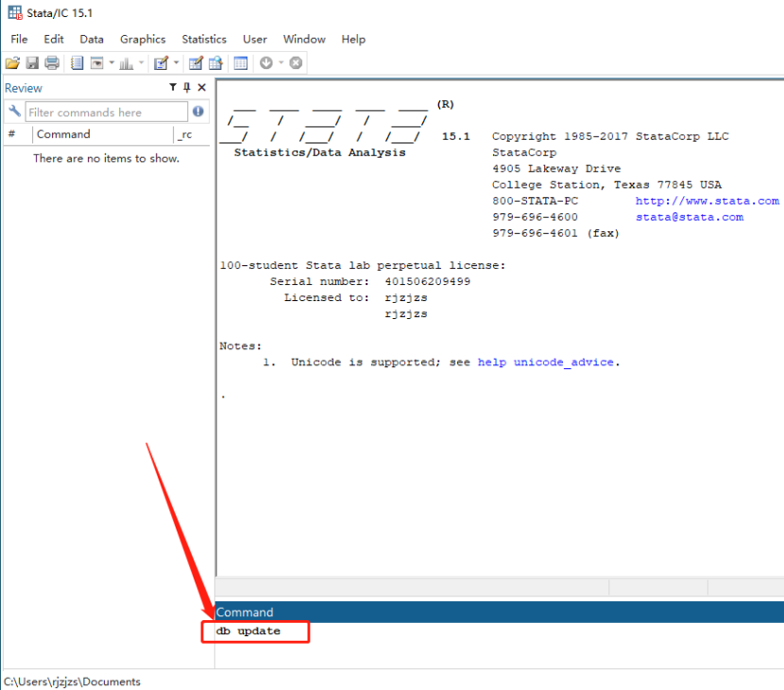Viewport: 784px width, 690px height.
Task: Toggle the Review panel filter funnel
Action: point(172,88)
